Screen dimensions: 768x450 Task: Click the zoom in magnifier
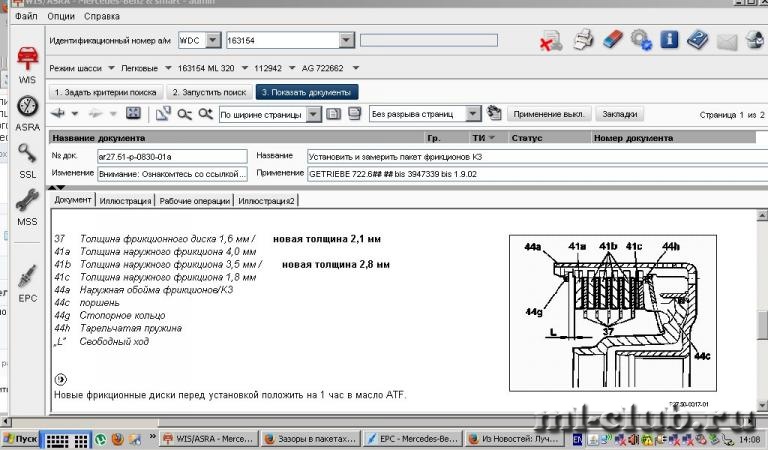(206, 114)
